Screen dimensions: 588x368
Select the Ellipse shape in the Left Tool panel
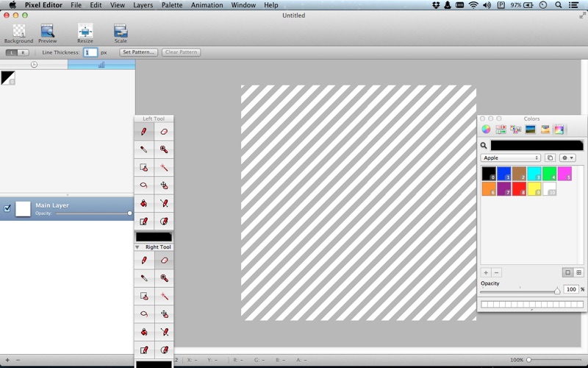(164, 222)
